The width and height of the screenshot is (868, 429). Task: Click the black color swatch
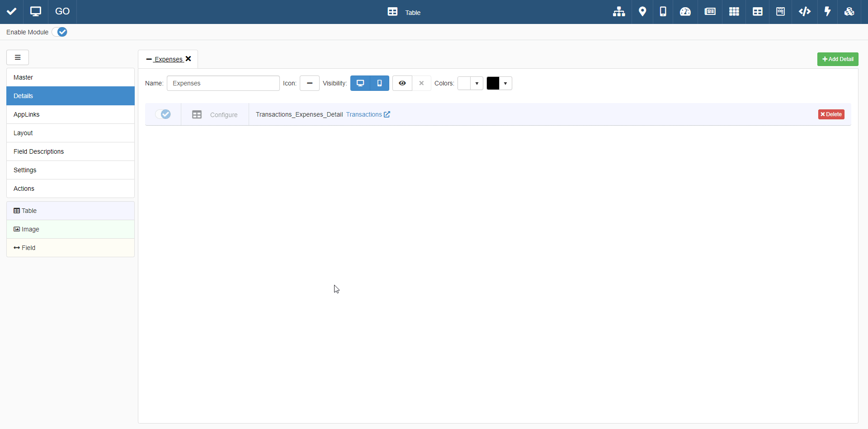click(493, 83)
